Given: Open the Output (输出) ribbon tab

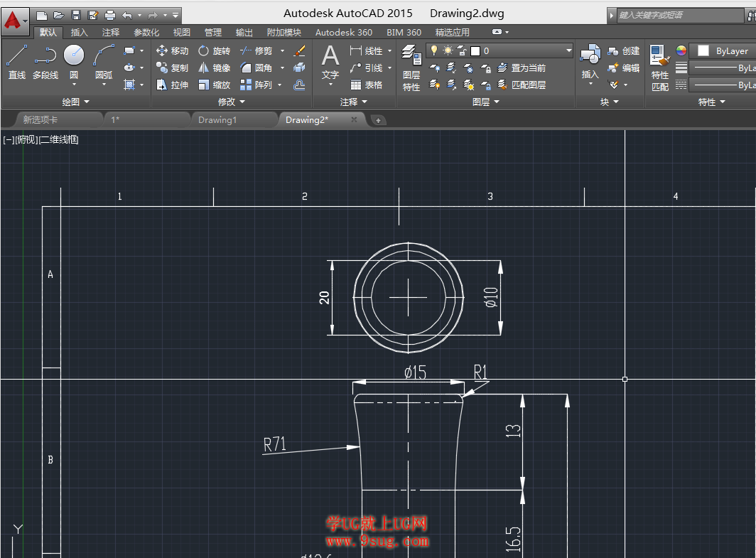Looking at the screenshot, I should click(x=244, y=32).
